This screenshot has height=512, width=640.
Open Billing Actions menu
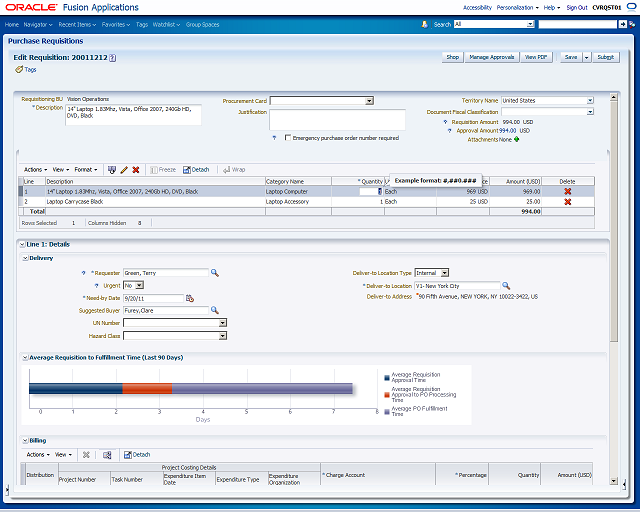click(38, 455)
